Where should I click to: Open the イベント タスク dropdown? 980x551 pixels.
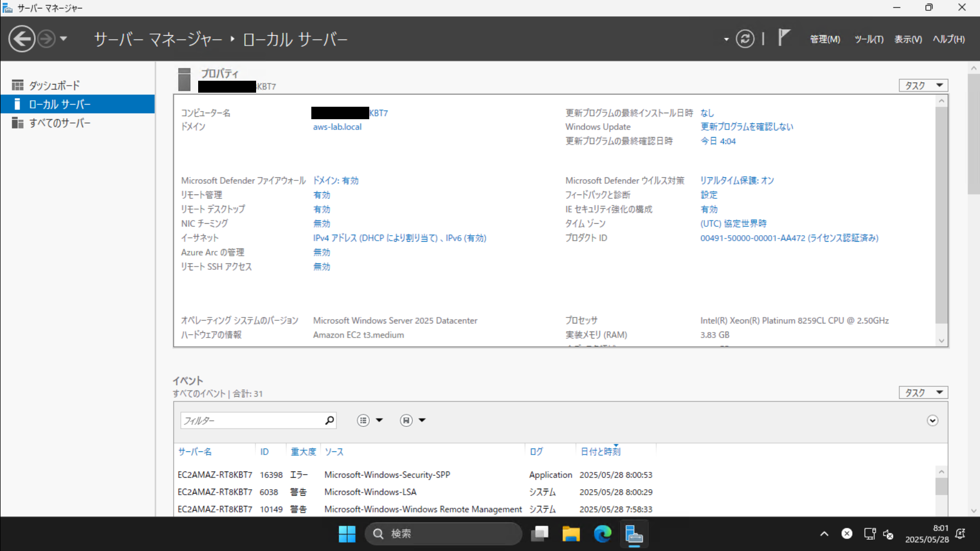coord(924,393)
